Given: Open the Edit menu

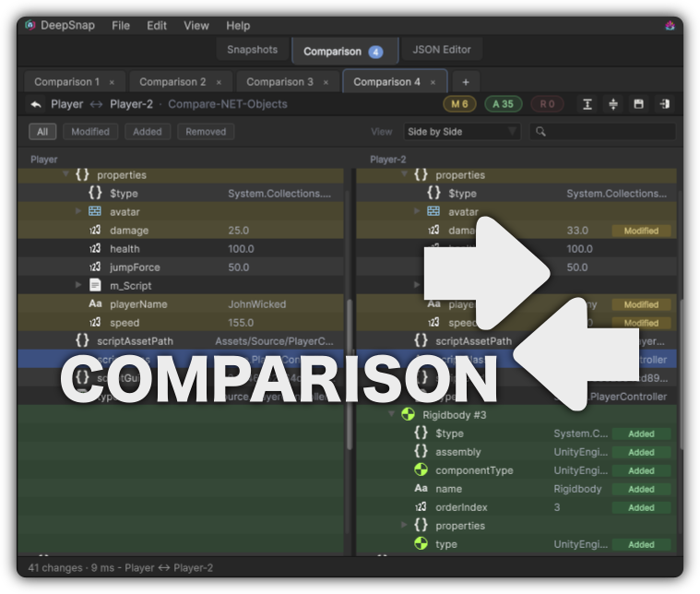Looking at the screenshot, I should click(x=157, y=26).
